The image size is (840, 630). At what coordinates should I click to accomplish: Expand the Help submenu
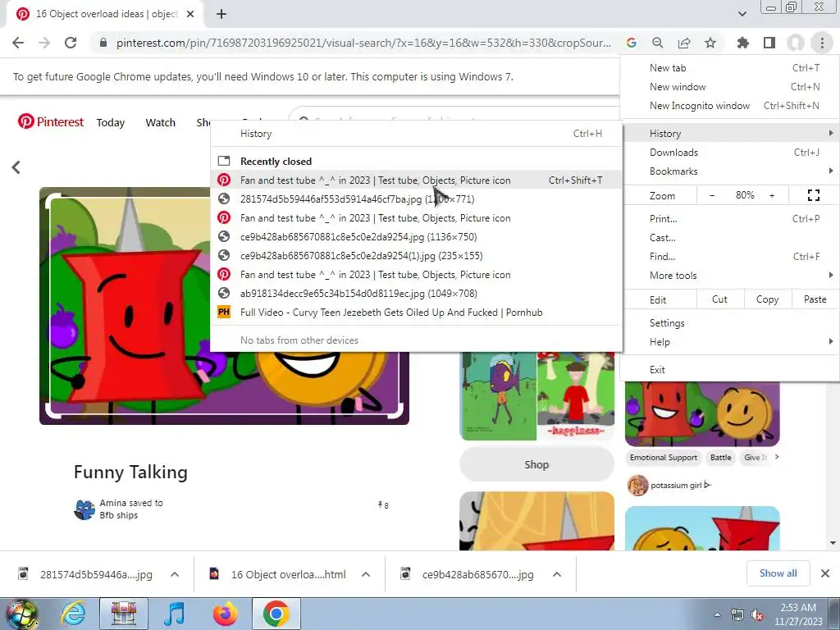tap(730, 342)
